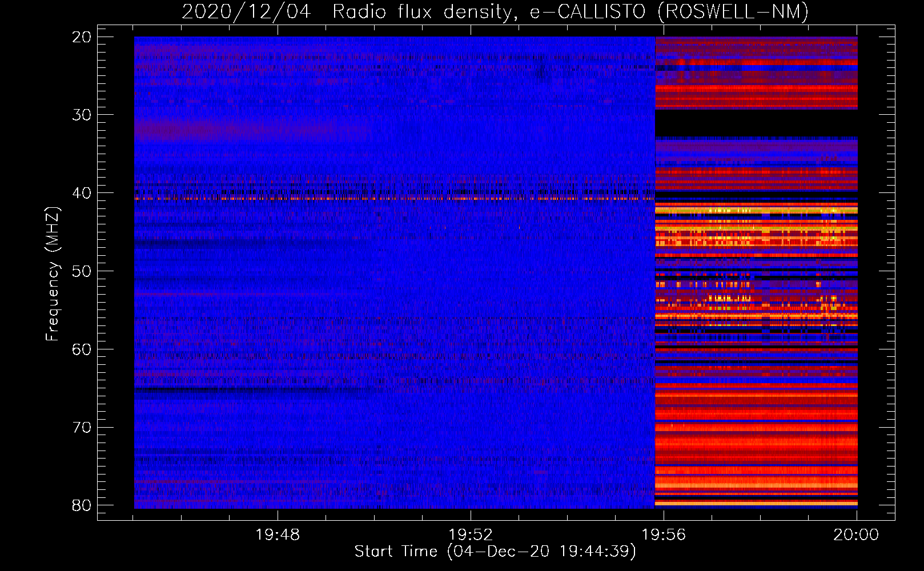924x571 pixels.
Task: Click the time tick label '19:48'
Action: 278,535
